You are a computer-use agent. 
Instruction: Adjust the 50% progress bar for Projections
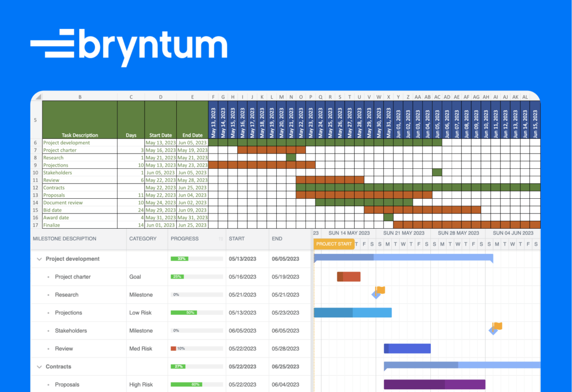[191, 312]
